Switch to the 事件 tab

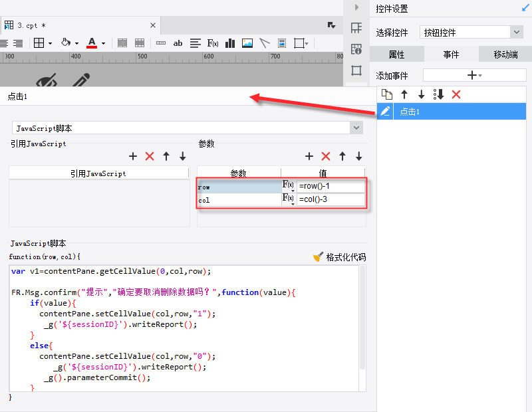(x=452, y=54)
